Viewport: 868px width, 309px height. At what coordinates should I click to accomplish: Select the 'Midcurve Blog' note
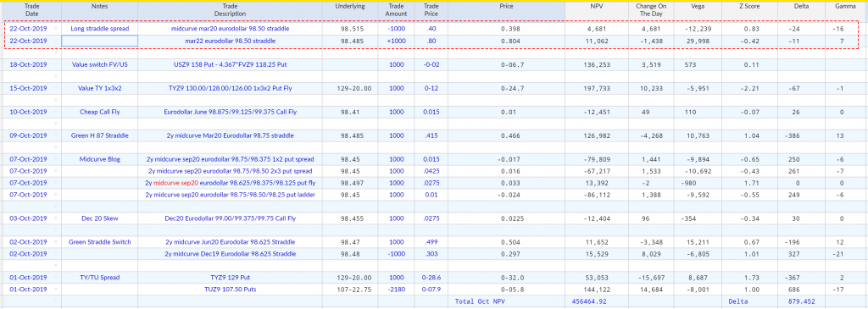(x=100, y=159)
